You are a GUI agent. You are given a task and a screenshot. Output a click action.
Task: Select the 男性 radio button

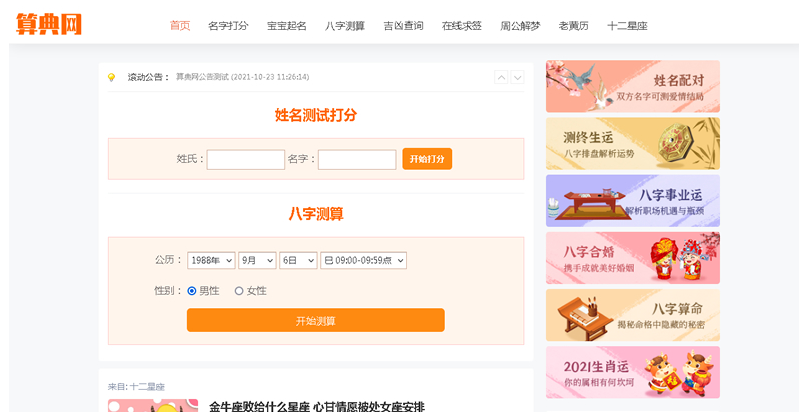click(x=192, y=291)
